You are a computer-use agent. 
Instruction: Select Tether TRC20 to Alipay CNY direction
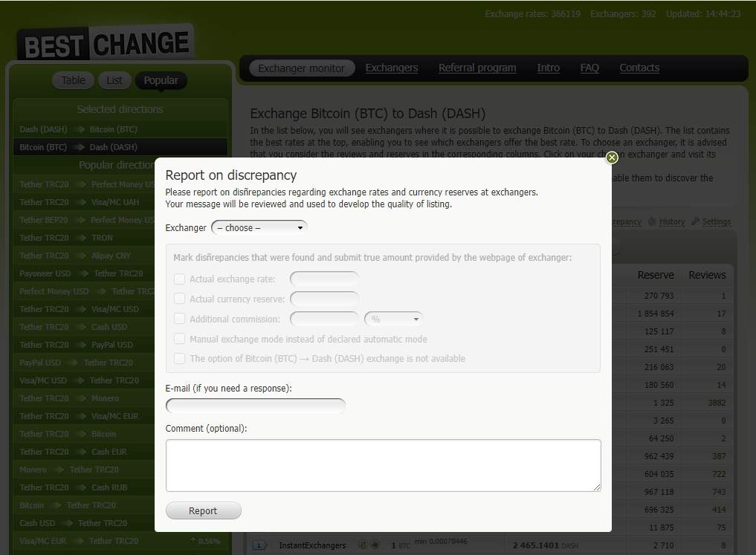tap(85, 256)
